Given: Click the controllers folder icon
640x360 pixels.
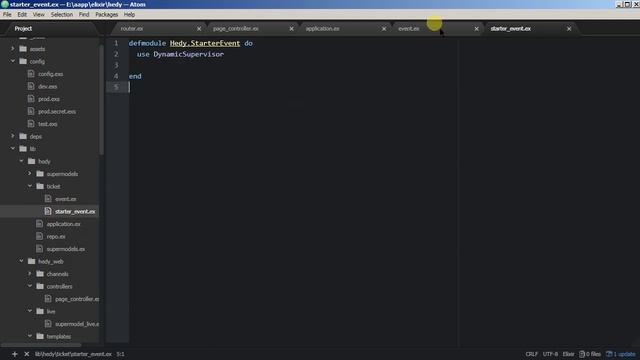Looking at the screenshot, I should coord(40,286).
